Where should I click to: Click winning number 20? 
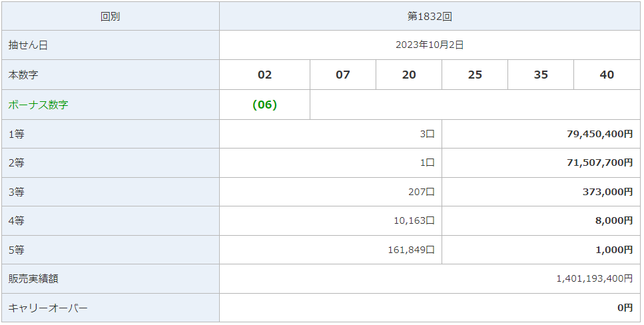pyautogui.click(x=409, y=75)
